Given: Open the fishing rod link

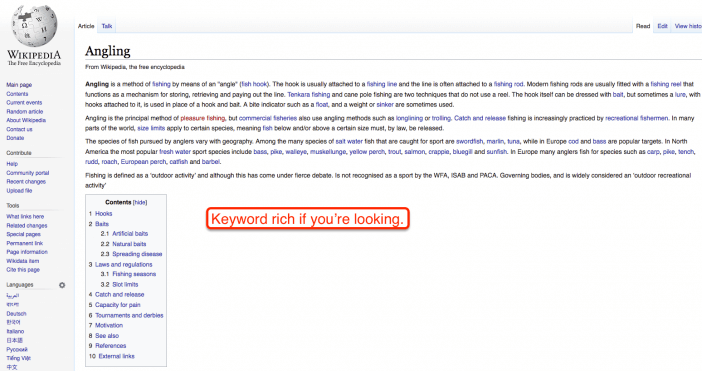Looking at the screenshot, I should [x=509, y=84].
